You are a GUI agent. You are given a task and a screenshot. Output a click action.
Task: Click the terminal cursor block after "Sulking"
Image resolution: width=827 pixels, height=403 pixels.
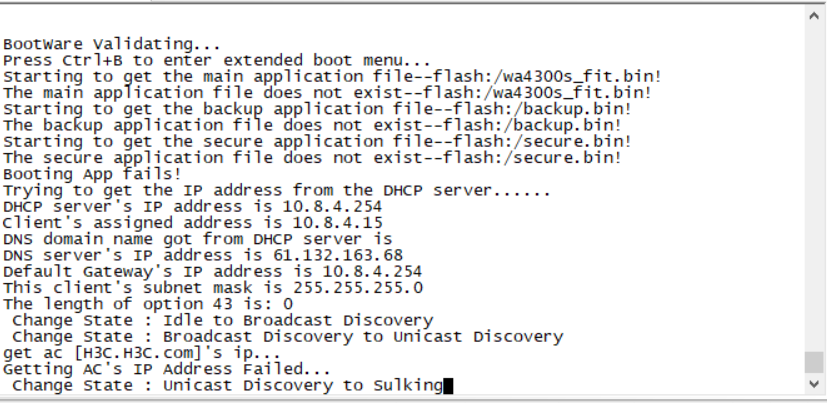[x=448, y=385]
